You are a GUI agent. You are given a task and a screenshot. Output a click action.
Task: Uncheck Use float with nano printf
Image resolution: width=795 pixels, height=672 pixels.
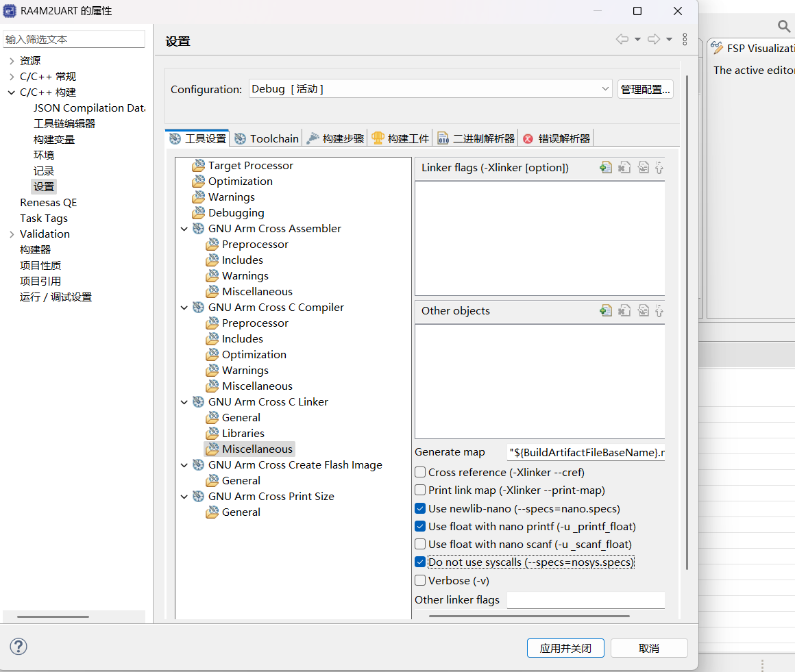coord(420,526)
